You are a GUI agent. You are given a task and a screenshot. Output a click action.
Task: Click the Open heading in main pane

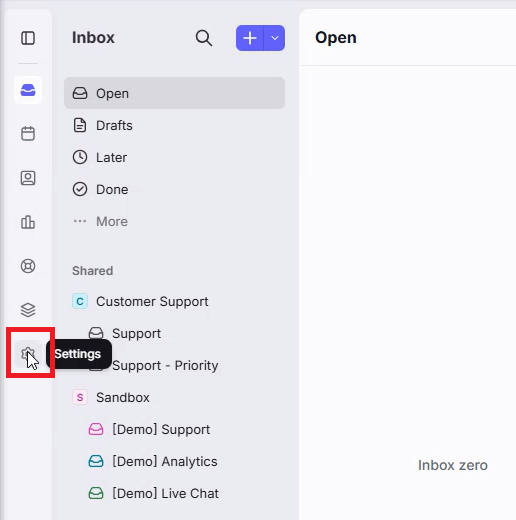coord(336,38)
